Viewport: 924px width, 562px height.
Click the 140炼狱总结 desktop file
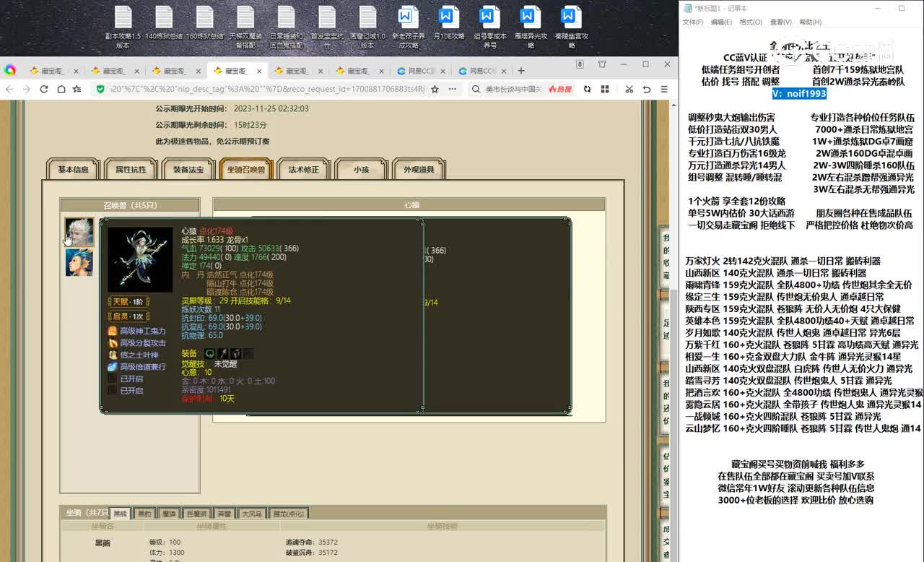click(164, 24)
